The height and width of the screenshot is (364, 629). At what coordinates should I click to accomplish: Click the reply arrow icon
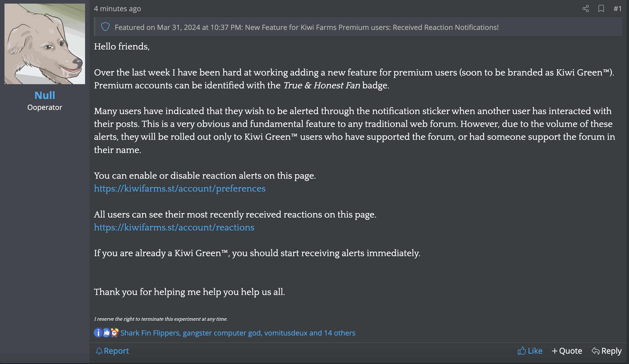(x=596, y=351)
